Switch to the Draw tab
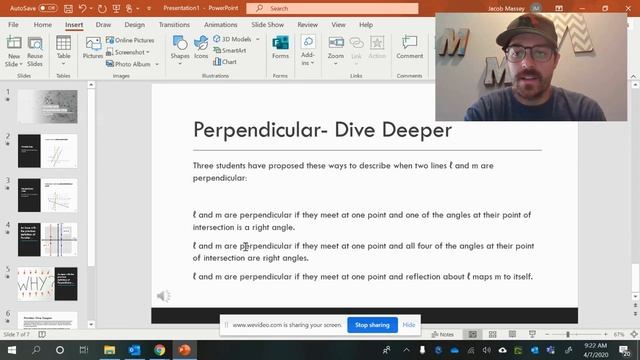This screenshot has width=640, height=360. (103, 24)
